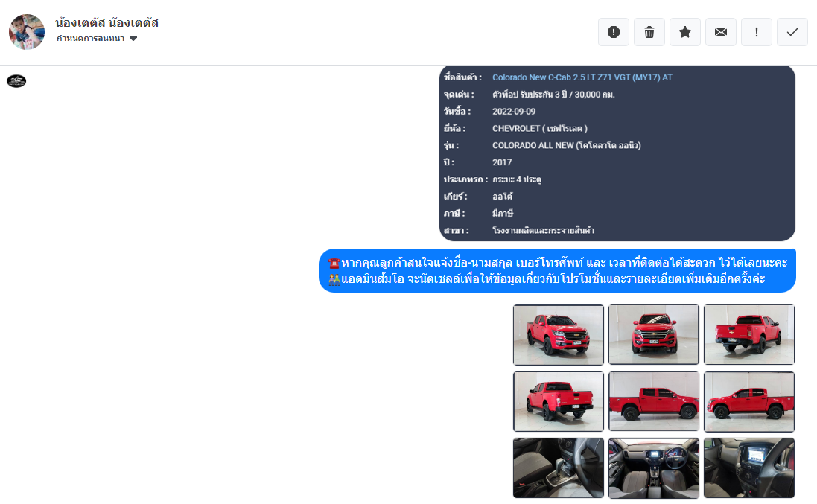Click customer name น้องเตตัส น้องเตตัส
This screenshot has height=504, width=817.
107,23
